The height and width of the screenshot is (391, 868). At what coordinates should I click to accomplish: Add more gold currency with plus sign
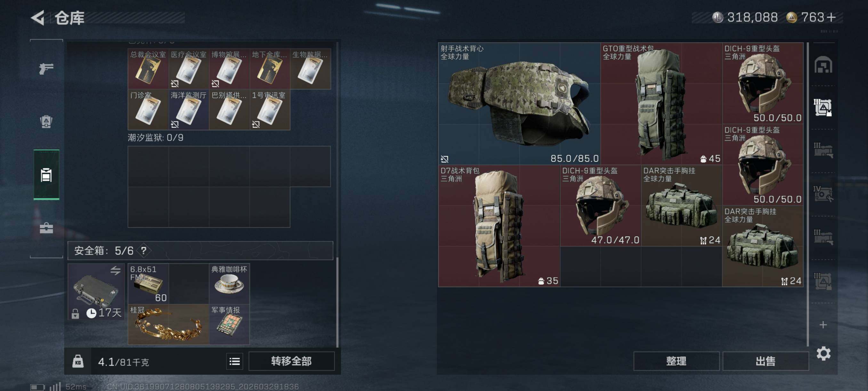click(x=831, y=18)
